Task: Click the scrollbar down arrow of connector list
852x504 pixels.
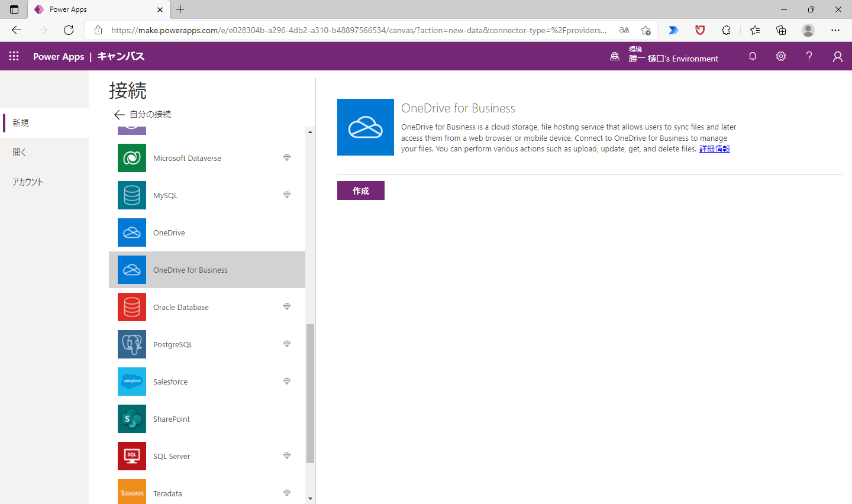Action: [311, 499]
